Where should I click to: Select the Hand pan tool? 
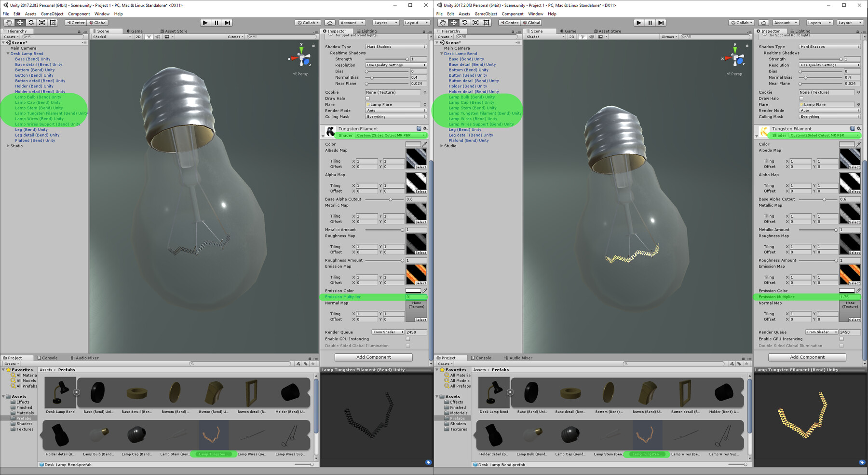click(9, 23)
